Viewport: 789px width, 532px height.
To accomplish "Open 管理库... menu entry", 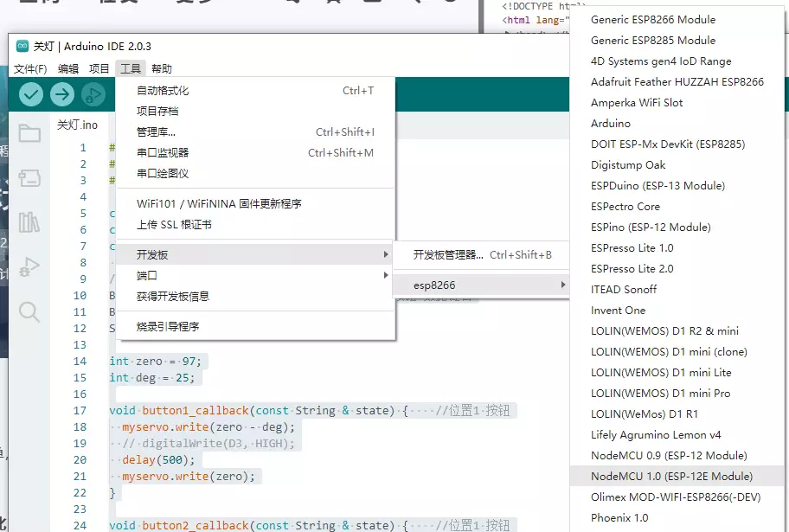I will pyautogui.click(x=255, y=131).
